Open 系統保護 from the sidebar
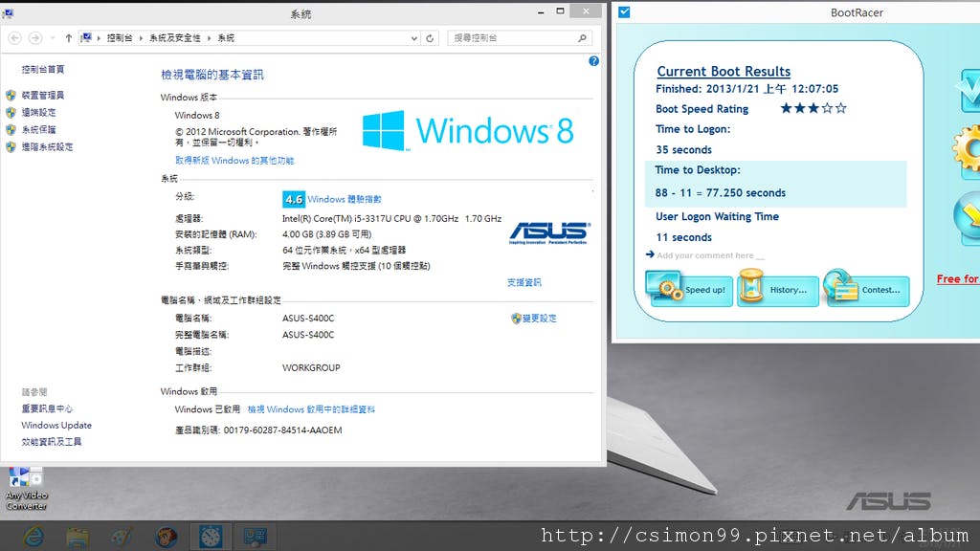This screenshot has height=551, width=980. tap(38, 130)
